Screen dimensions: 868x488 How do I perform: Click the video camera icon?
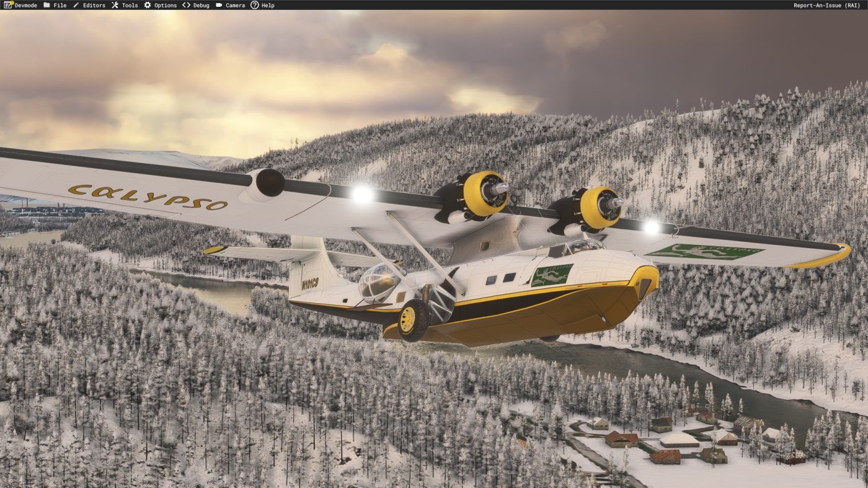click(x=219, y=5)
